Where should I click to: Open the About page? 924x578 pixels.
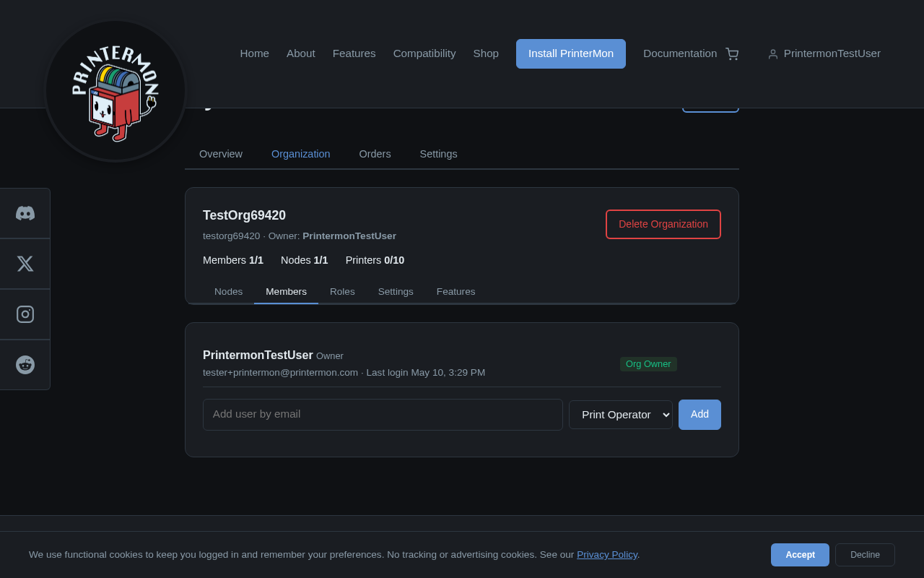(301, 53)
